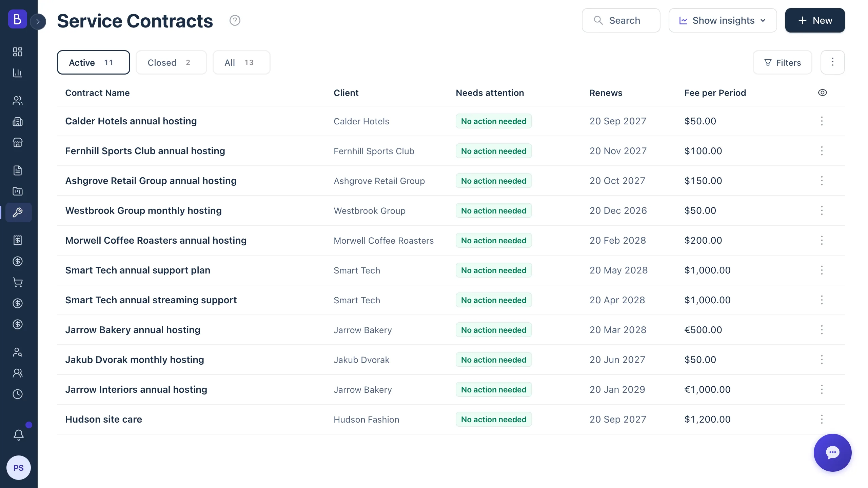Screen dimensions: 868x488
Task: Open the storefront icon in sidebar
Action: [x=18, y=143]
